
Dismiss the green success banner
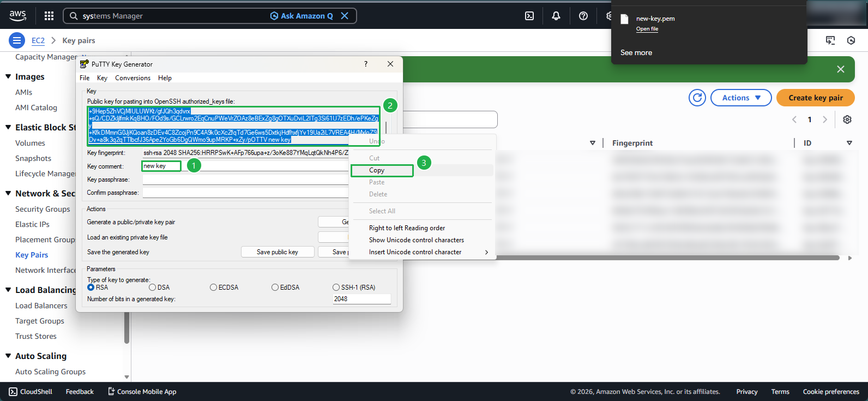click(x=841, y=69)
